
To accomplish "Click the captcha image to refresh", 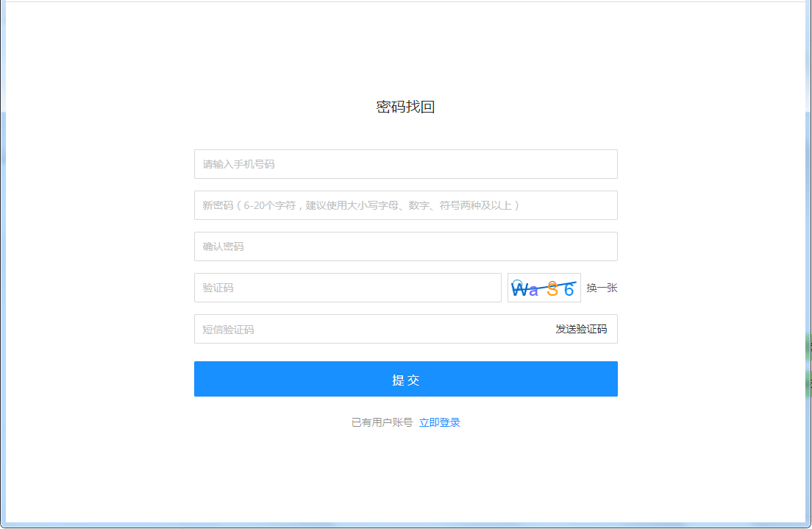I will point(544,288).
